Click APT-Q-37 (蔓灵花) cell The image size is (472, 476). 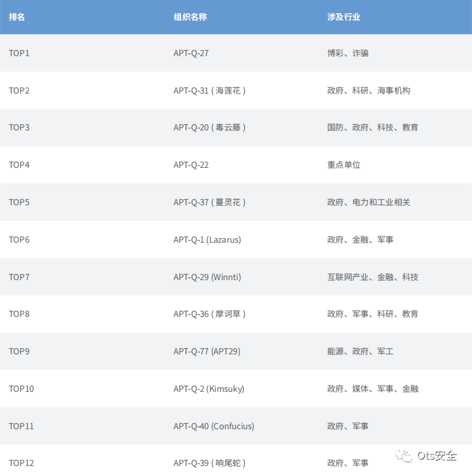(209, 202)
